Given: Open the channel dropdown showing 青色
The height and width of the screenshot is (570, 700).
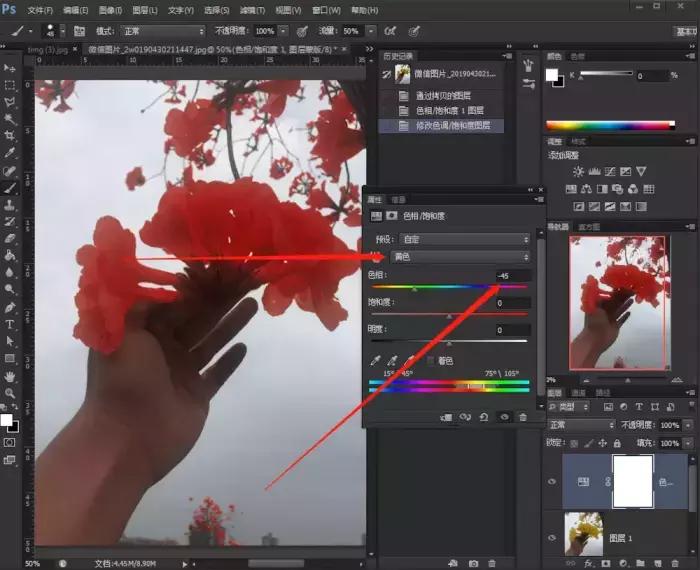Looking at the screenshot, I should pyautogui.click(x=460, y=257).
